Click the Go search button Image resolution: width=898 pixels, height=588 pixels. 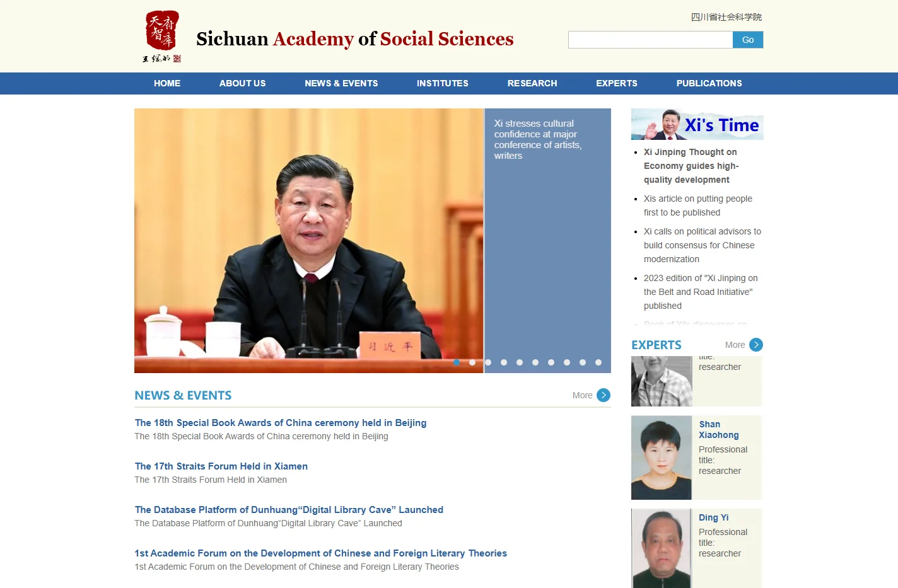pyautogui.click(x=748, y=40)
